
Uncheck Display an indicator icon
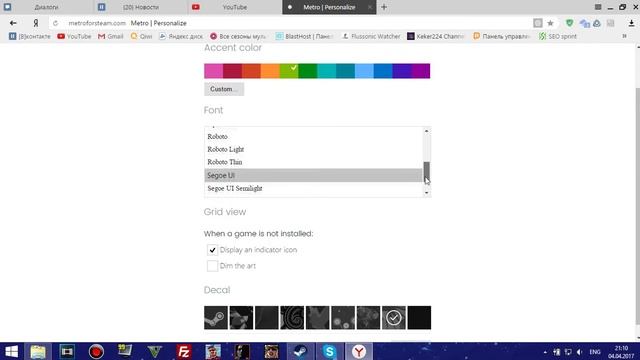pos(212,250)
